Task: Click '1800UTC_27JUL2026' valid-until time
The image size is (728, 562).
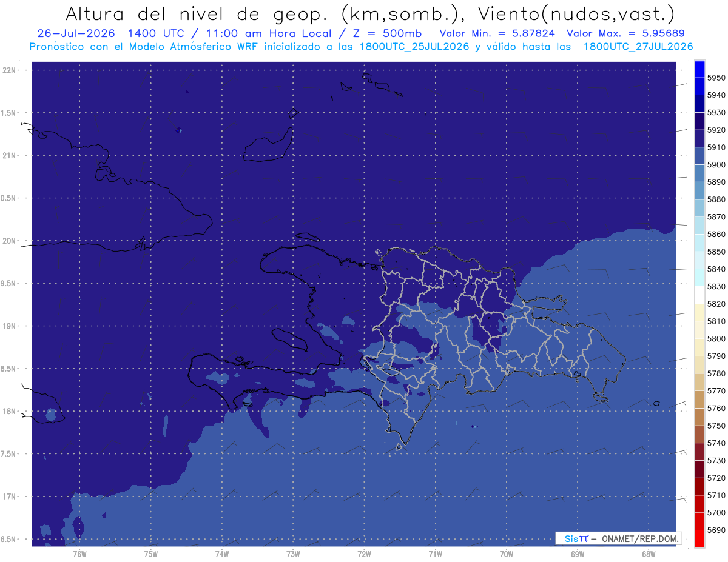Action: coord(638,47)
